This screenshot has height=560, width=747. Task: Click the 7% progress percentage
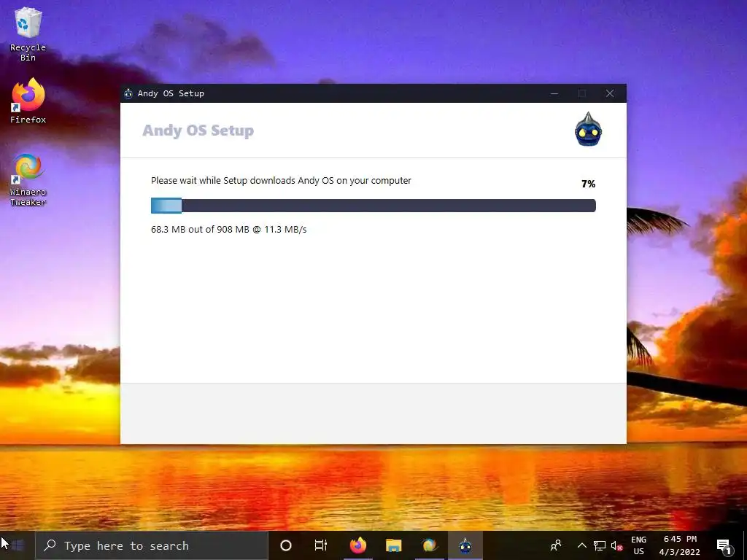coord(589,184)
